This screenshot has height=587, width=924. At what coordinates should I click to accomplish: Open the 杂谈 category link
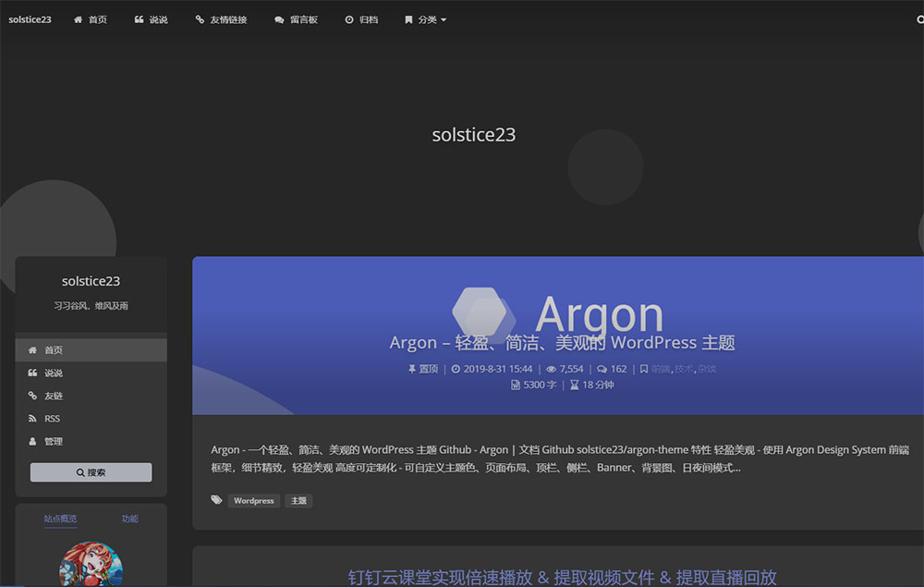(x=707, y=369)
